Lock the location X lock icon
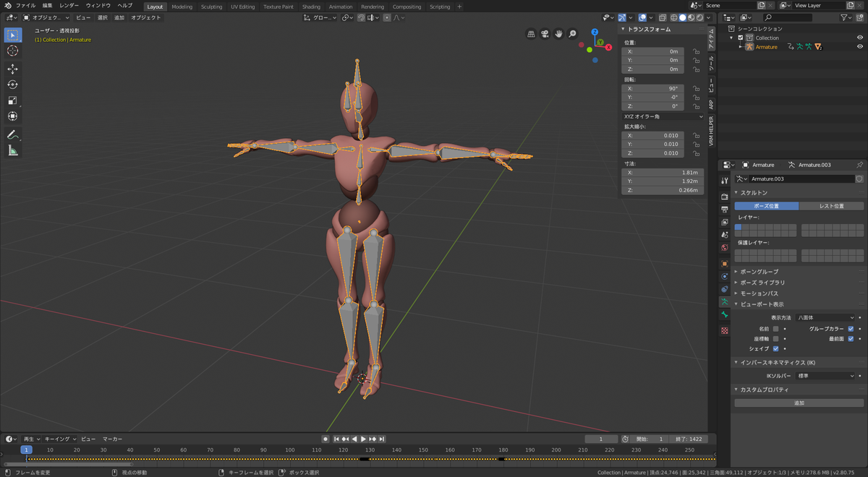Viewport: 868px width, 477px height. click(696, 51)
